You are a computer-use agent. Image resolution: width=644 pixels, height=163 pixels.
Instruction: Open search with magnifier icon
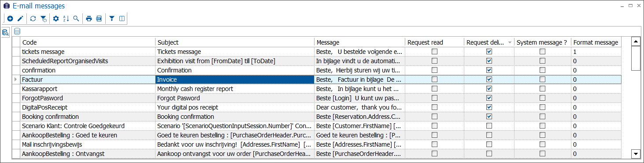click(76, 19)
